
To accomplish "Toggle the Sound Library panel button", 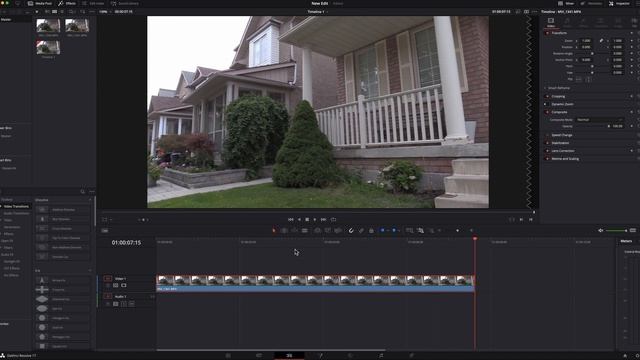I will pos(125,3).
